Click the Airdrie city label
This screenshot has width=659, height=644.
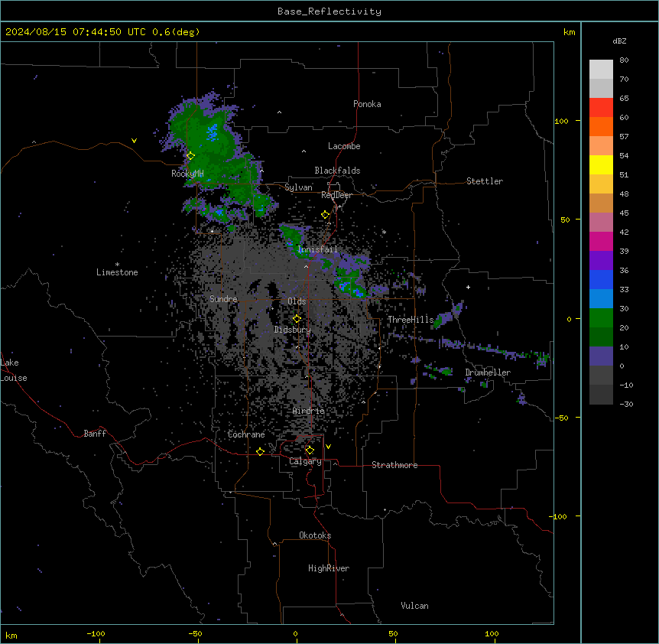tap(308, 411)
